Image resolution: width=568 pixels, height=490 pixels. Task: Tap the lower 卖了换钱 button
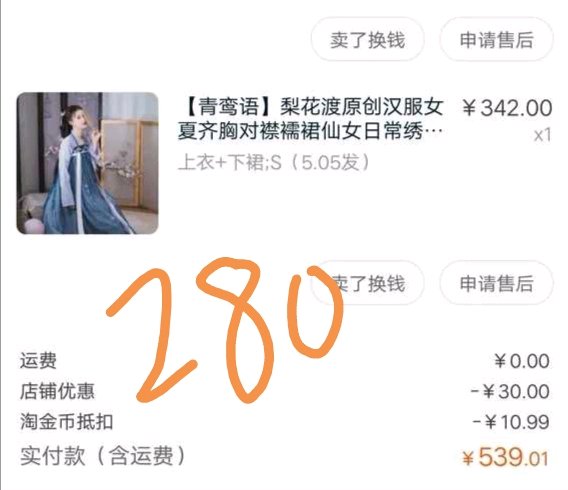[367, 283]
